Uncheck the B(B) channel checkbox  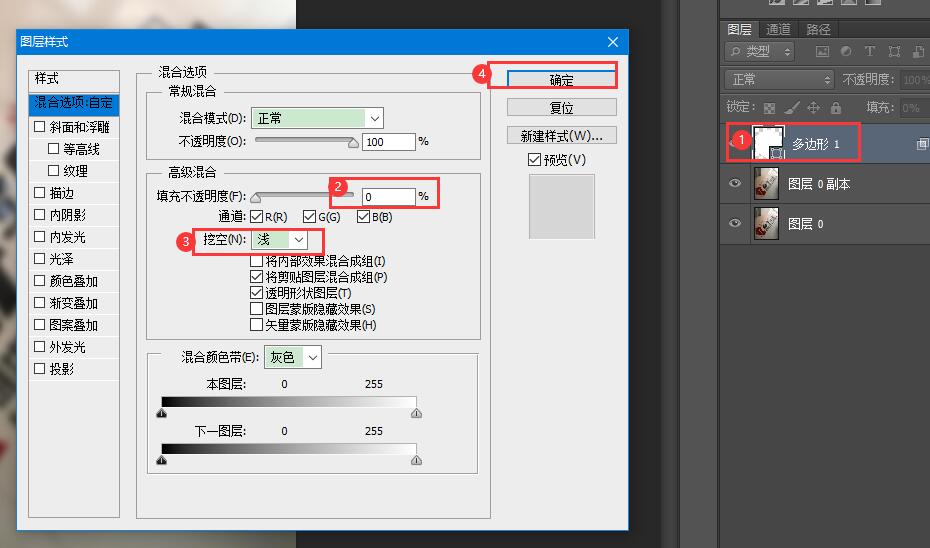tap(363, 216)
